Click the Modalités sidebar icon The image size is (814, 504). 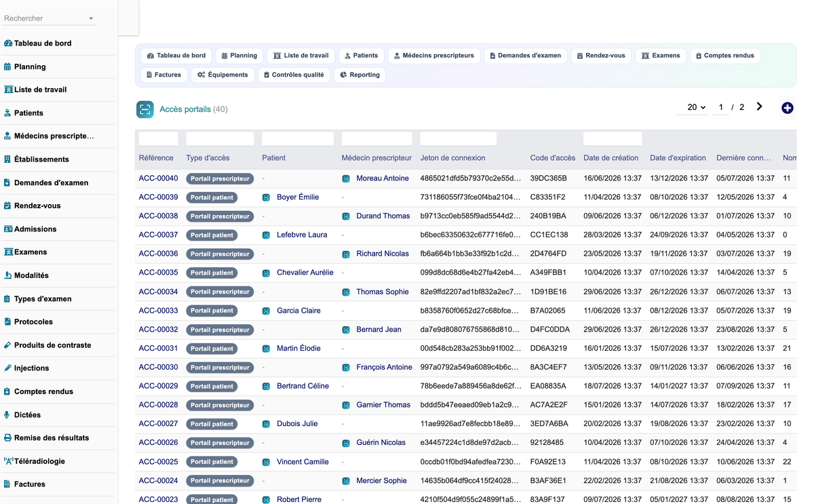(7, 275)
